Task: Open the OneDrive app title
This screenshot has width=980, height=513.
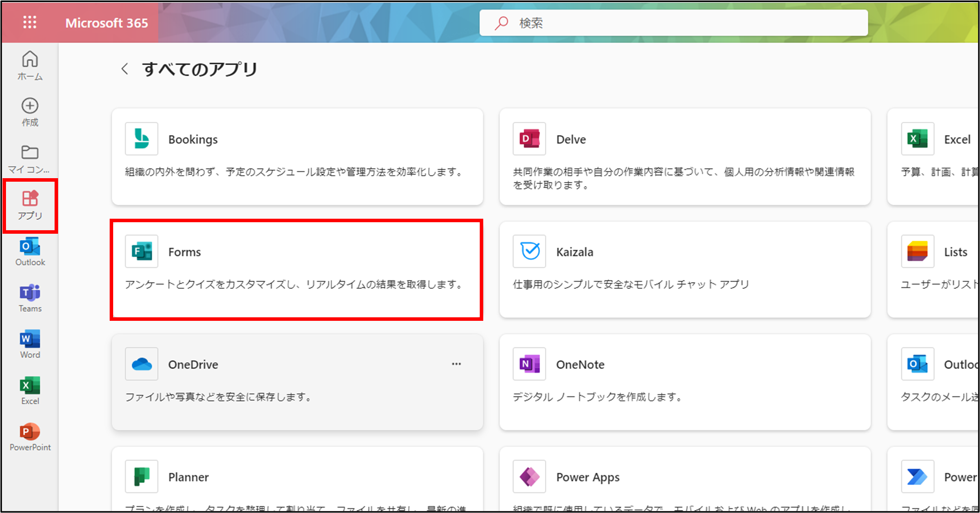Action: point(193,365)
